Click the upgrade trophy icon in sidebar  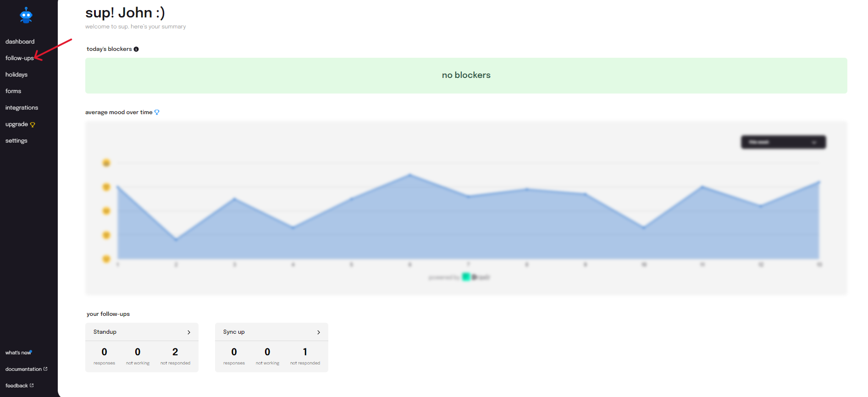(33, 125)
